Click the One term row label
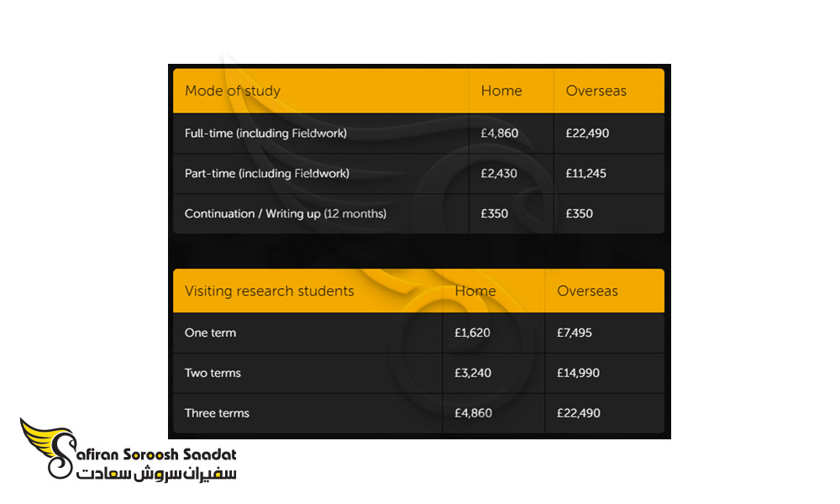The width and height of the screenshot is (840, 504). 210,333
